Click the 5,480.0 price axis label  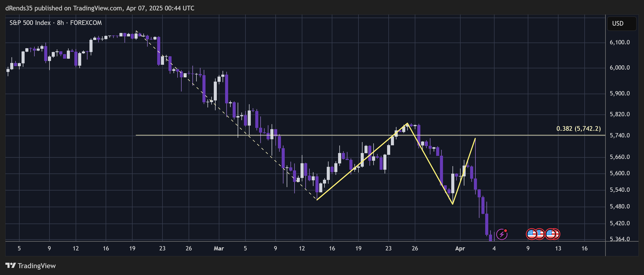point(620,206)
